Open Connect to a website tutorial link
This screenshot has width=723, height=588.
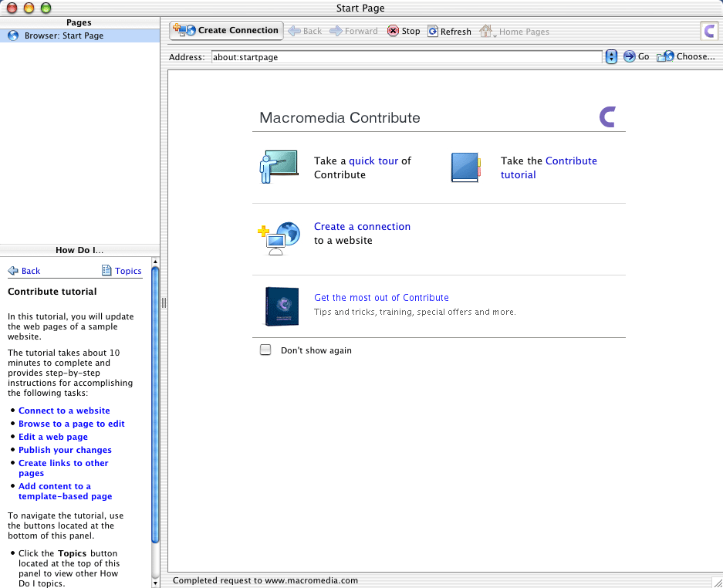point(64,411)
